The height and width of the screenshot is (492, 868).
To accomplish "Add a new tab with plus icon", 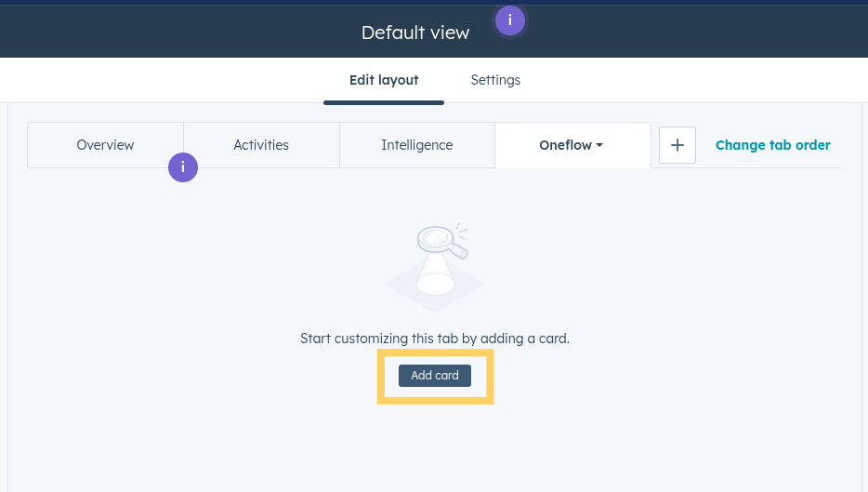I will 677,145.
